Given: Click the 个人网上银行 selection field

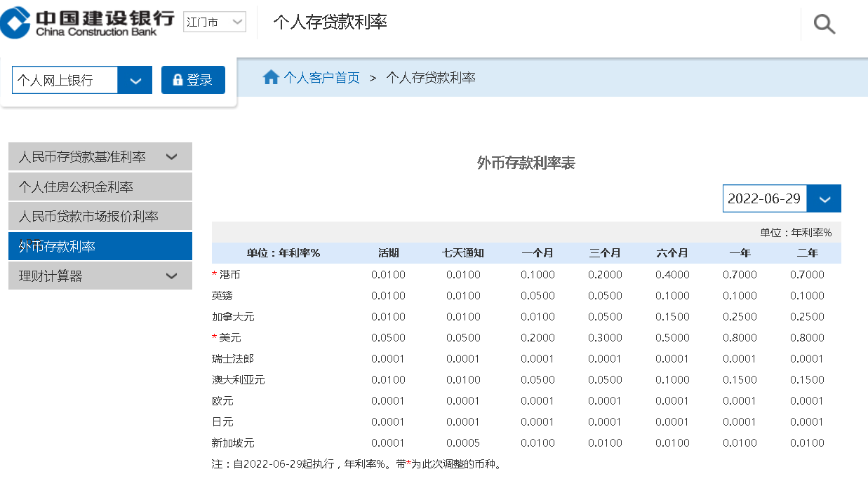Looking at the screenshot, I should (65, 80).
